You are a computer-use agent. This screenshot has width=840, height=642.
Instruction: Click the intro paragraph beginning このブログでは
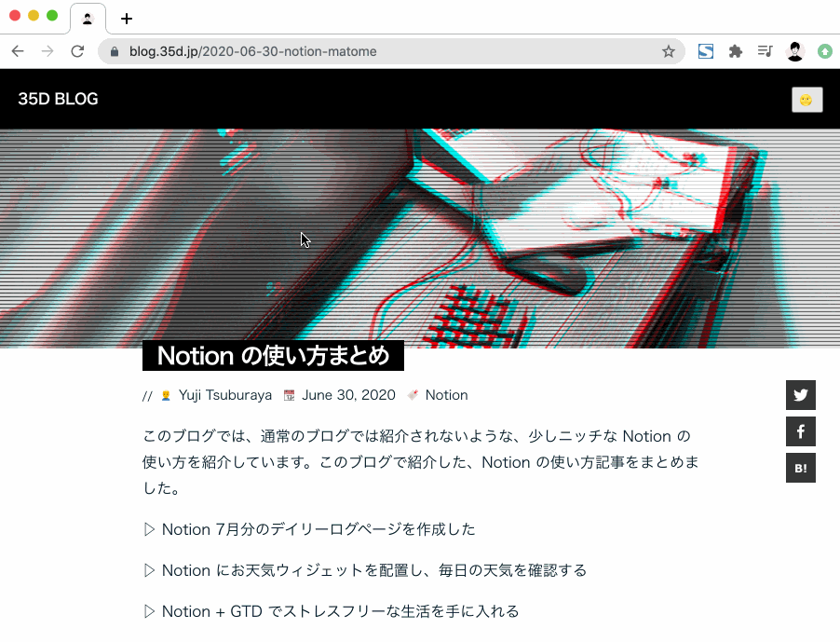pos(421,462)
